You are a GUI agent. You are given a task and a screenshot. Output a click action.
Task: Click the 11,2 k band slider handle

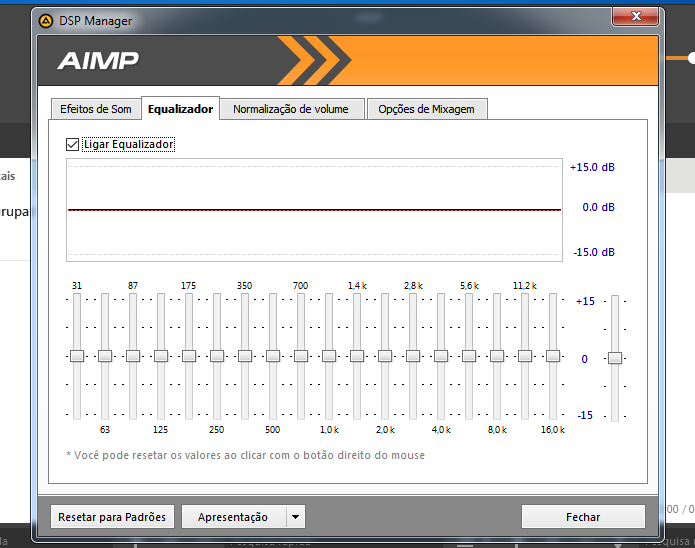tap(525, 356)
